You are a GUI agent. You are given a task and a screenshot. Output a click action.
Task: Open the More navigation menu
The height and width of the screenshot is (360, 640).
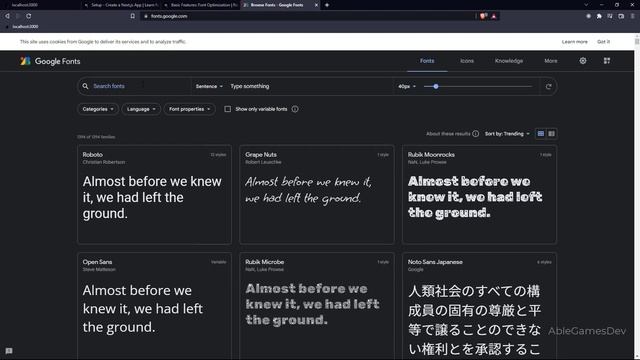[x=551, y=61]
